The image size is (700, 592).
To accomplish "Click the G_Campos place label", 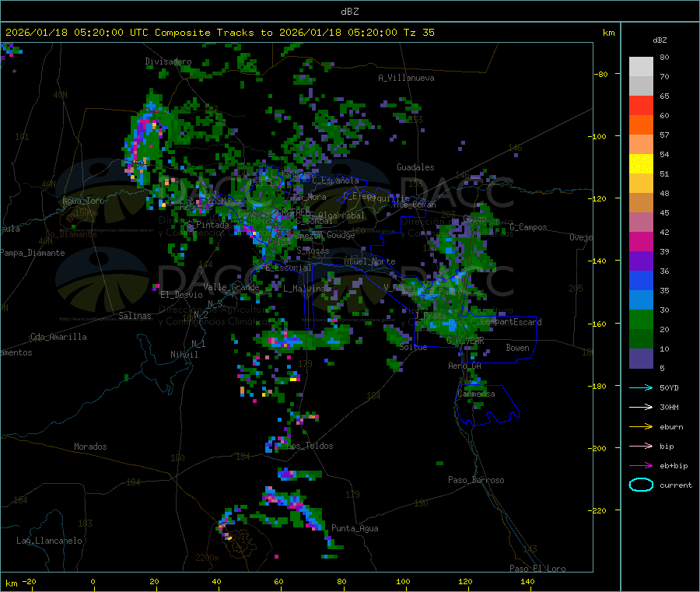I will point(528,227).
